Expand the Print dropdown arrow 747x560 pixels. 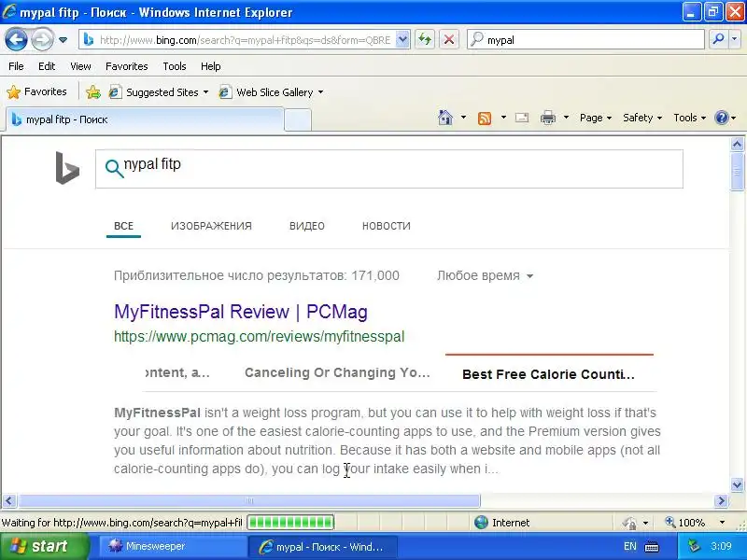[566, 118]
